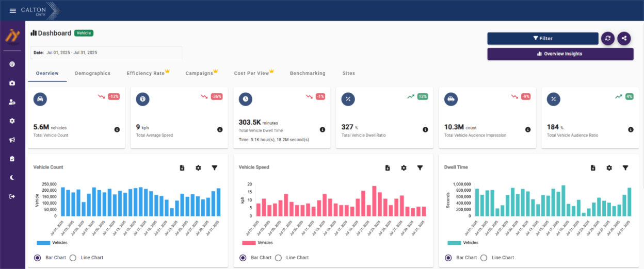Open Vehicle Speed chart settings gear

click(x=404, y=168)
